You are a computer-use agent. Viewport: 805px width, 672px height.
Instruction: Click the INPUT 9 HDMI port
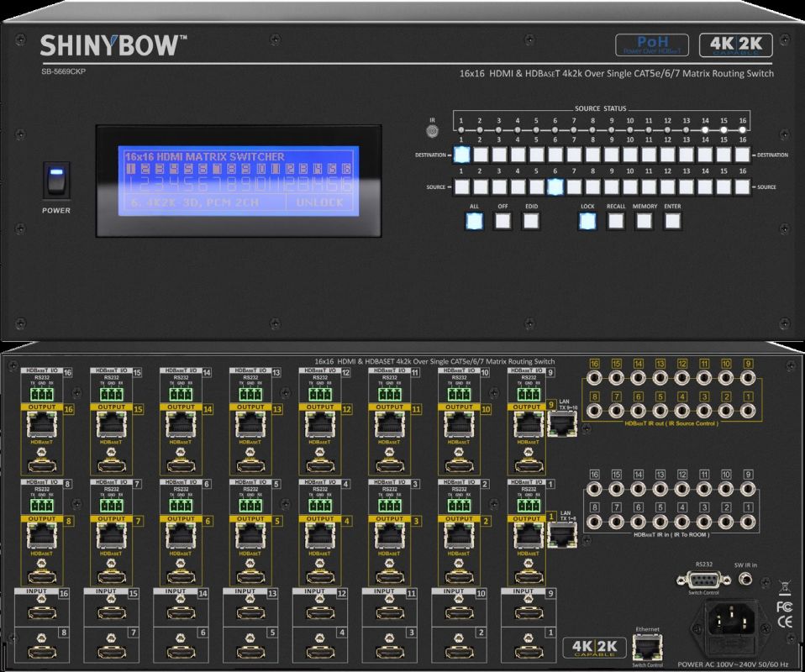529,612
